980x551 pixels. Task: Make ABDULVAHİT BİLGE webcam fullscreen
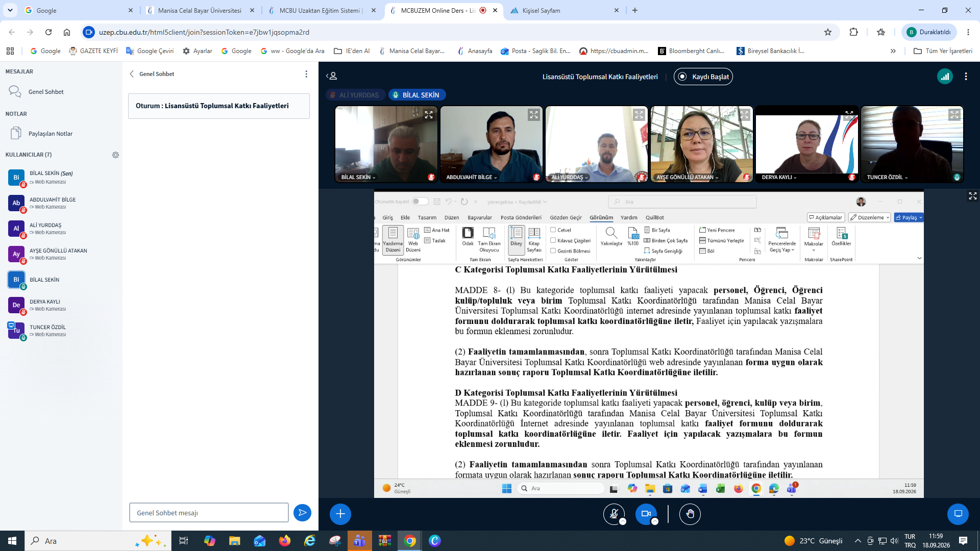534,115
